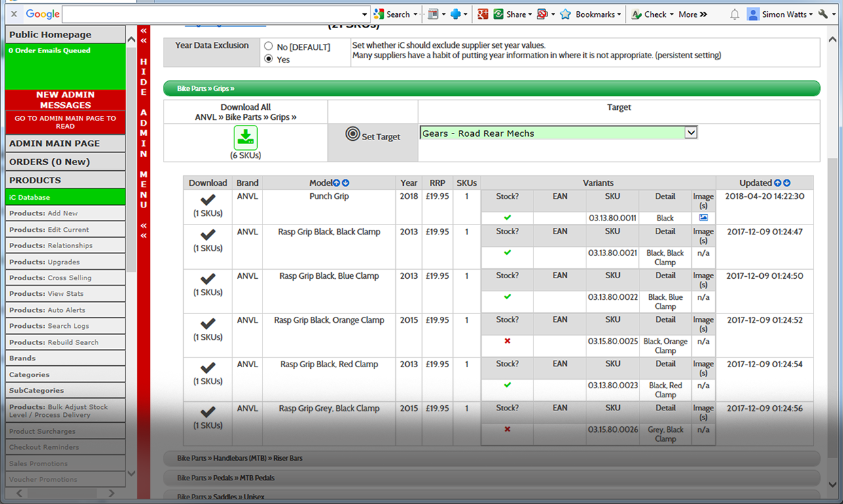Open the ORDERS (0 New) menu item
This screenshot has height=504, width=843.
click(x=65, y=162)
